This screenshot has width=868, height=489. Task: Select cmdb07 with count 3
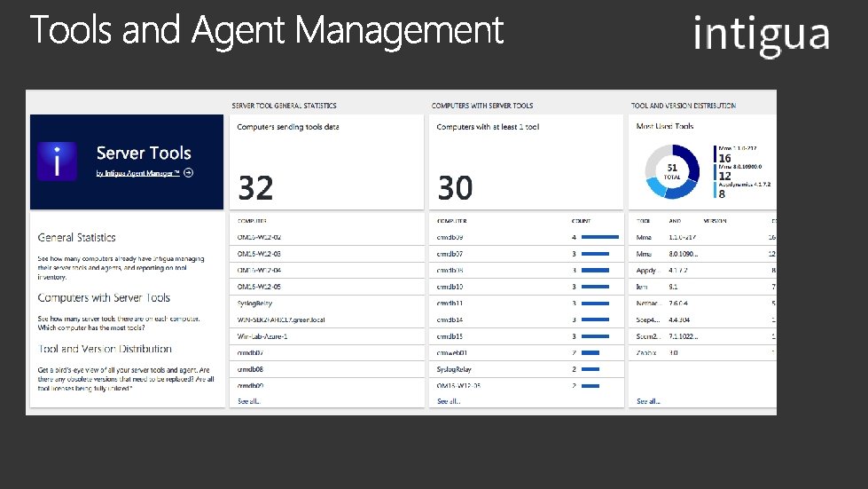(526, 254)
